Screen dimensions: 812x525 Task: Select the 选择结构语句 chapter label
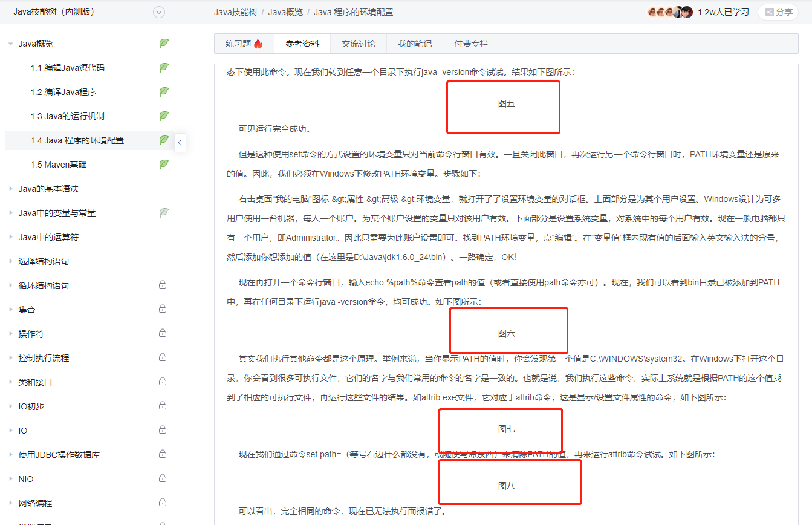click(44, 261)
